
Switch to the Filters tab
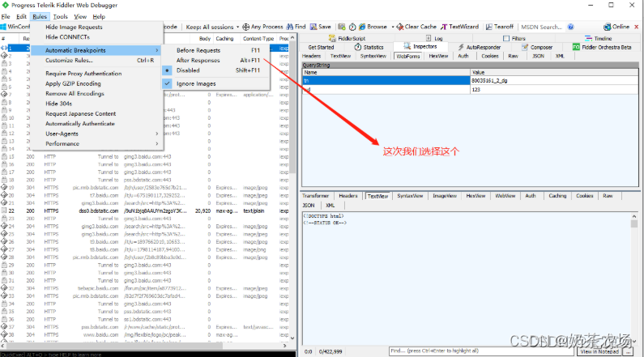(514, 38)
